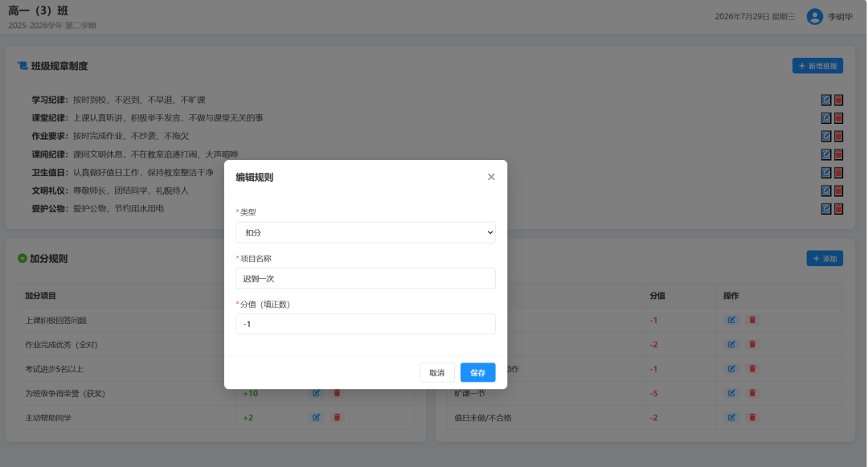Delete the 主动帮助同学 bonus item
Image resolution: width=868 pixels, height=467 pixels.
337,417
